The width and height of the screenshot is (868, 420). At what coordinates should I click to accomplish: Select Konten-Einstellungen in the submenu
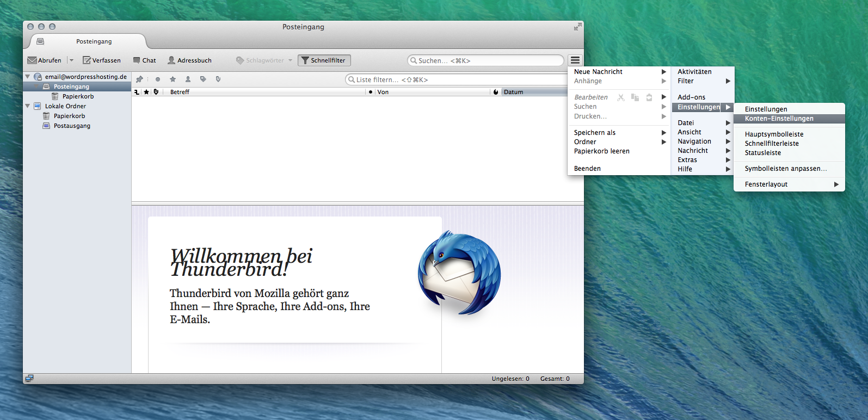[779, 119]
